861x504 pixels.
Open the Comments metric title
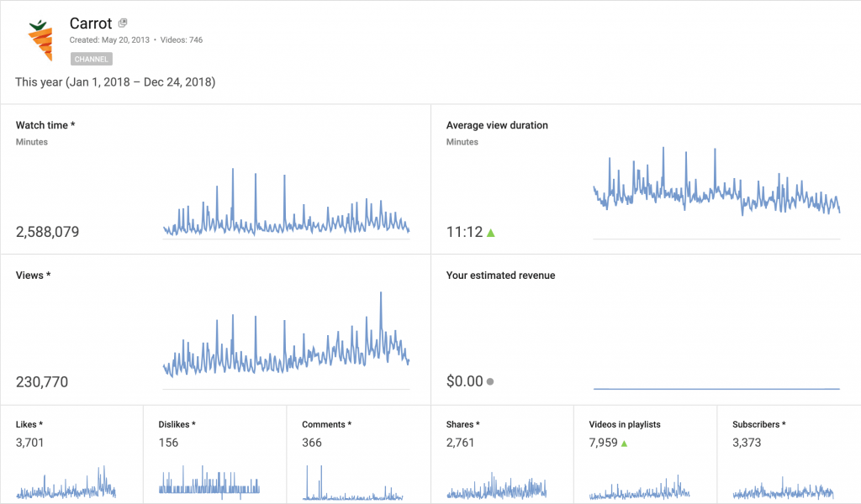tap(326, 425)
